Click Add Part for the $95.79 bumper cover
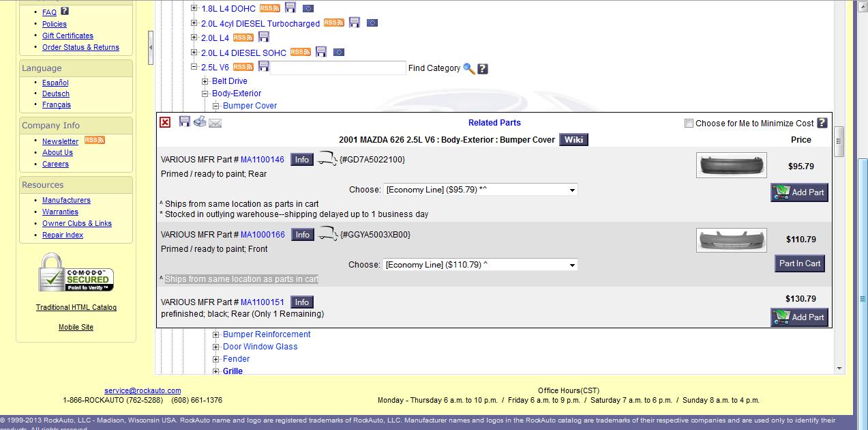868x430 pixels. coord(800,192)
